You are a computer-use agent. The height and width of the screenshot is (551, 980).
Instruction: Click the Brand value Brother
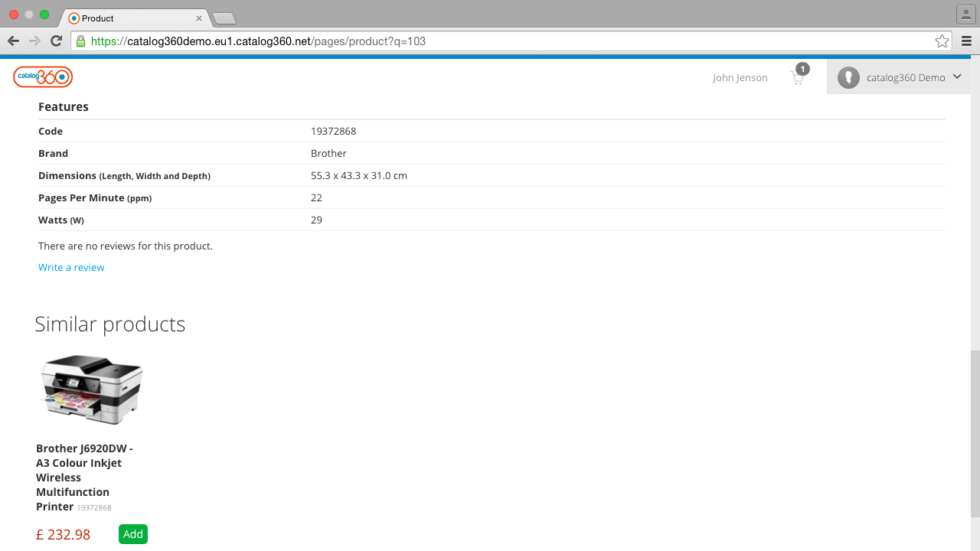pyautogui.click(x=328, y=153)
